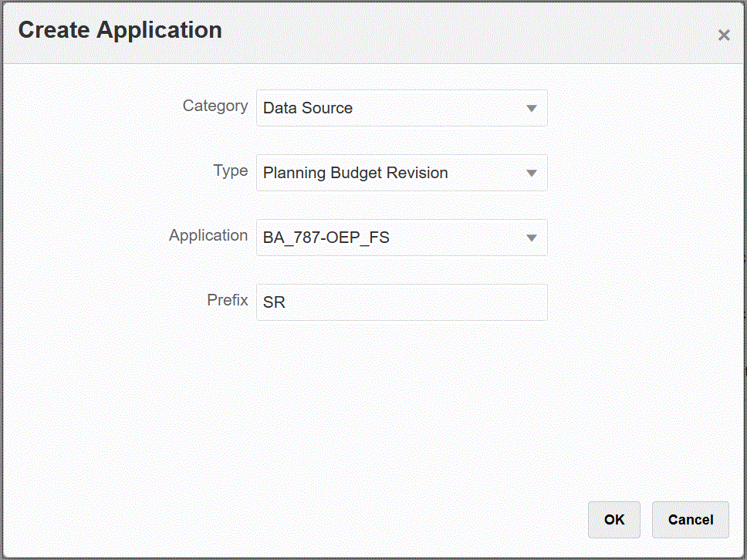Click empty footer space left of OK
The width and height of the screenshot is (747, 560).
click(x=309, y=520)
